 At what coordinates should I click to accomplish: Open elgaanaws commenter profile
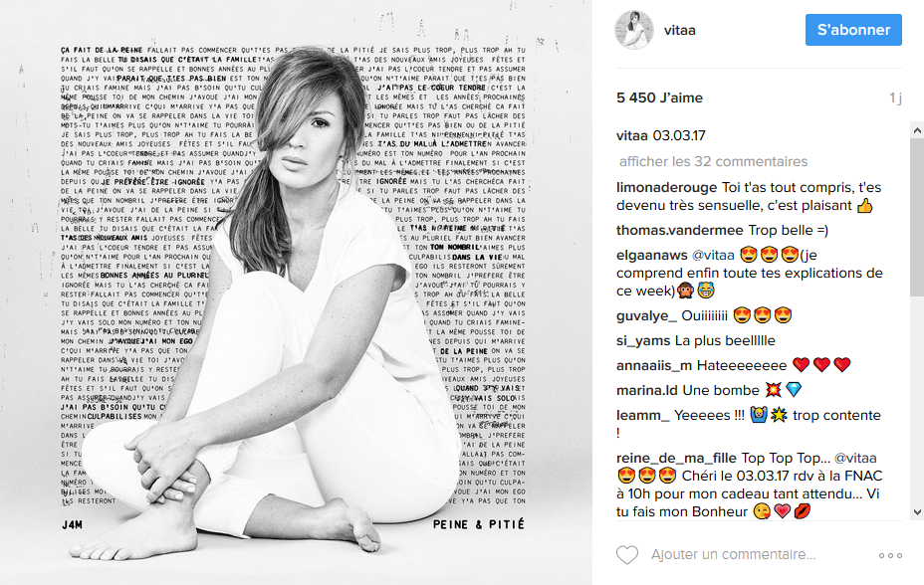pos(652,255)
